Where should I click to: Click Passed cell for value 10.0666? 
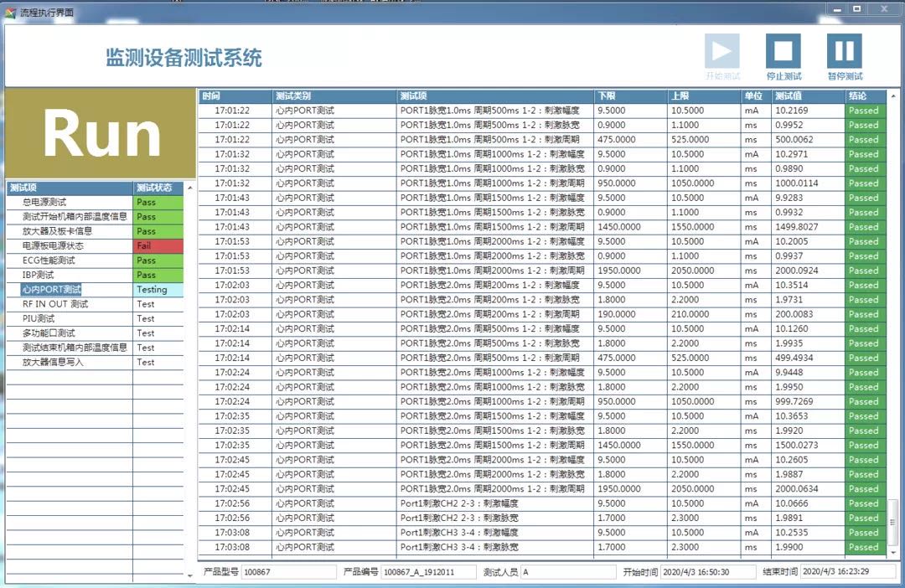(865, 503)
